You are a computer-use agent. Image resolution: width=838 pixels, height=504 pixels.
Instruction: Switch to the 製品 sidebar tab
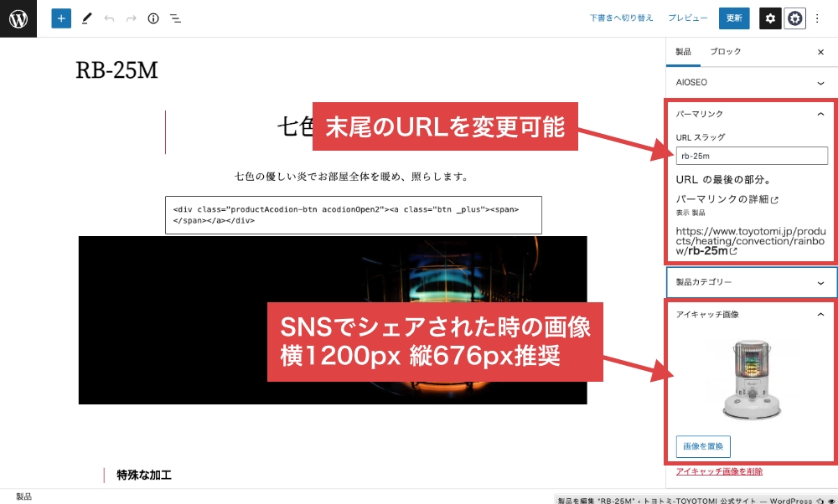coord(684,52)
